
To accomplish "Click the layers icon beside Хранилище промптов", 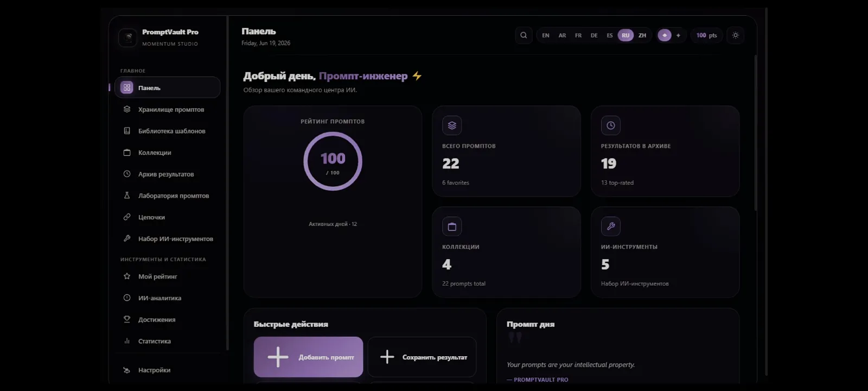I will click(x=127, y=109).
